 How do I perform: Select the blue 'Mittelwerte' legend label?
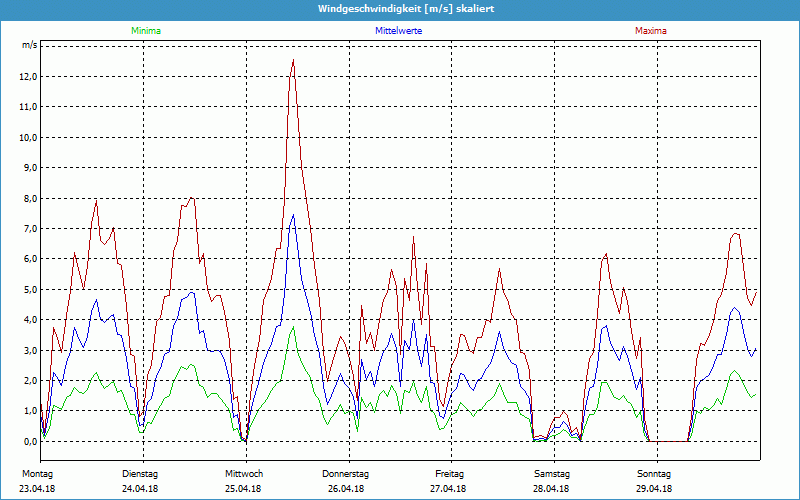(x=398, y=31)
